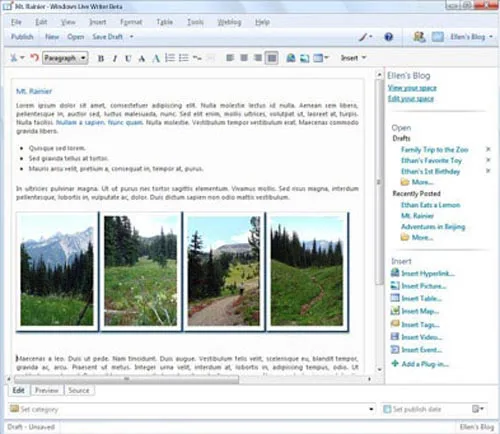Select the numbered list icon
This screenshot has width=500, height=434.
(x=170, y=58)
